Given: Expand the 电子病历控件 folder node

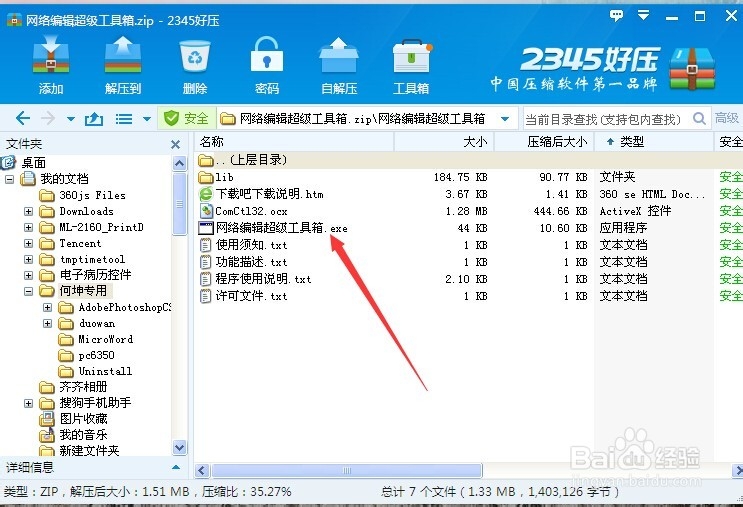Looking at the screenshot, I should click(28, 275).
